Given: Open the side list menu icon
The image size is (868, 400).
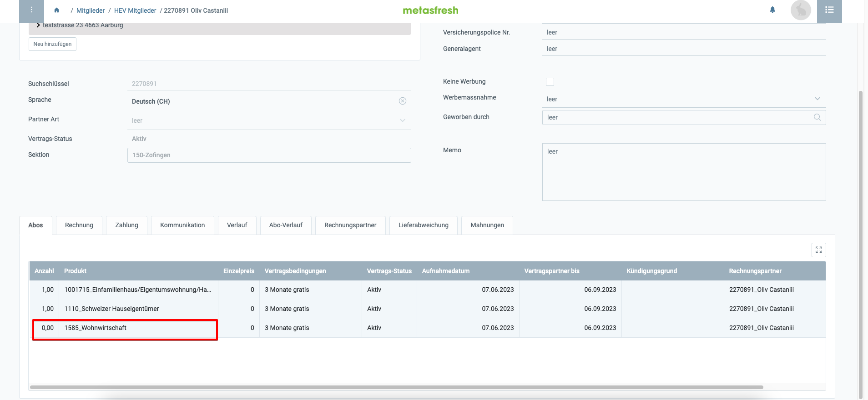Looking at the screenshot, I should 829,10.
